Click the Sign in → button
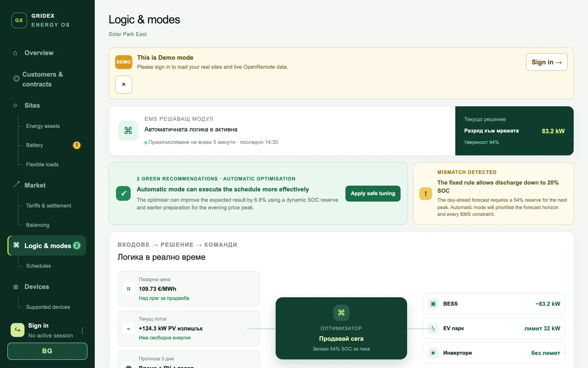The width and height of the screenshot is (588, 368). tap(546, 62)
